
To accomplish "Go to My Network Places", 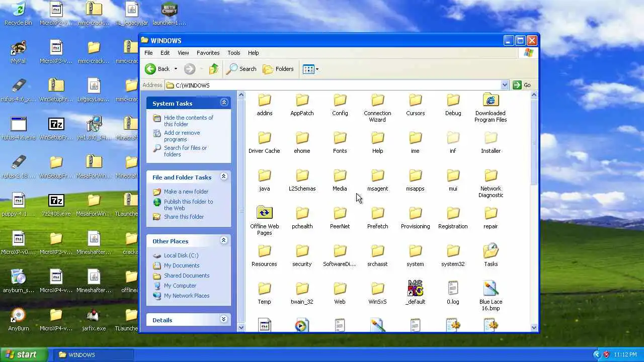I will (186, 296).
